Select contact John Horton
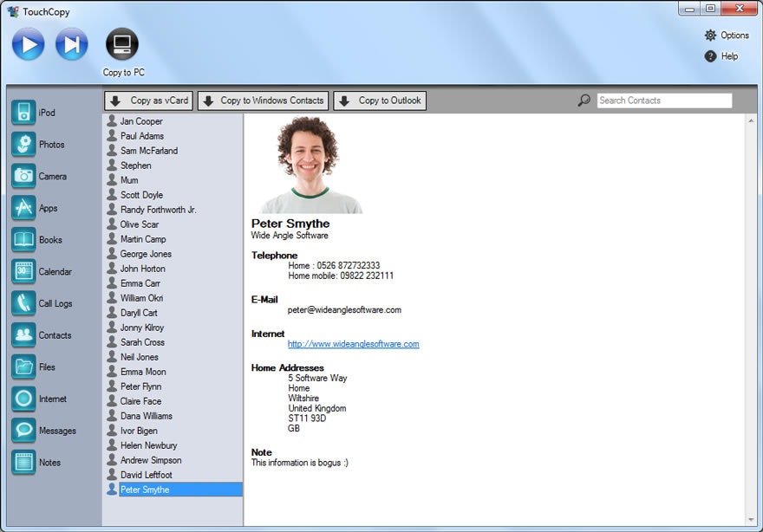The width and height of the screenshot is (763, 532). (x=142, y=269)
